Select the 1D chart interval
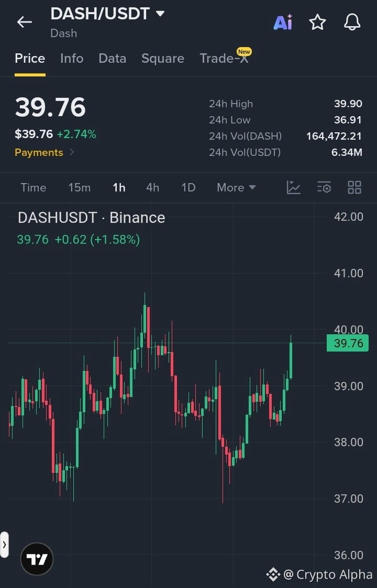 [x=188, y=187]
